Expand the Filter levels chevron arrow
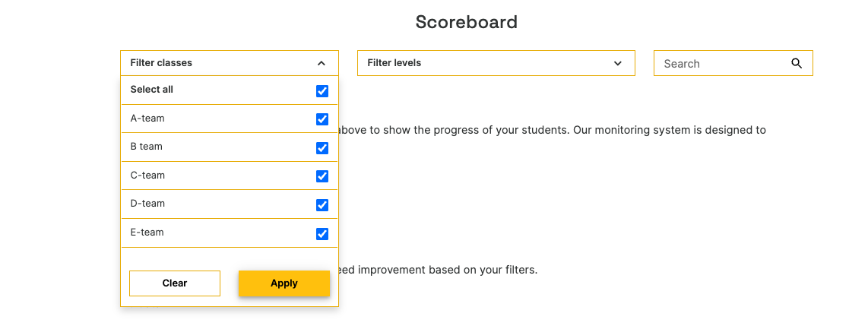Viewport: 868px width, 326px height. tap(618, 64)
